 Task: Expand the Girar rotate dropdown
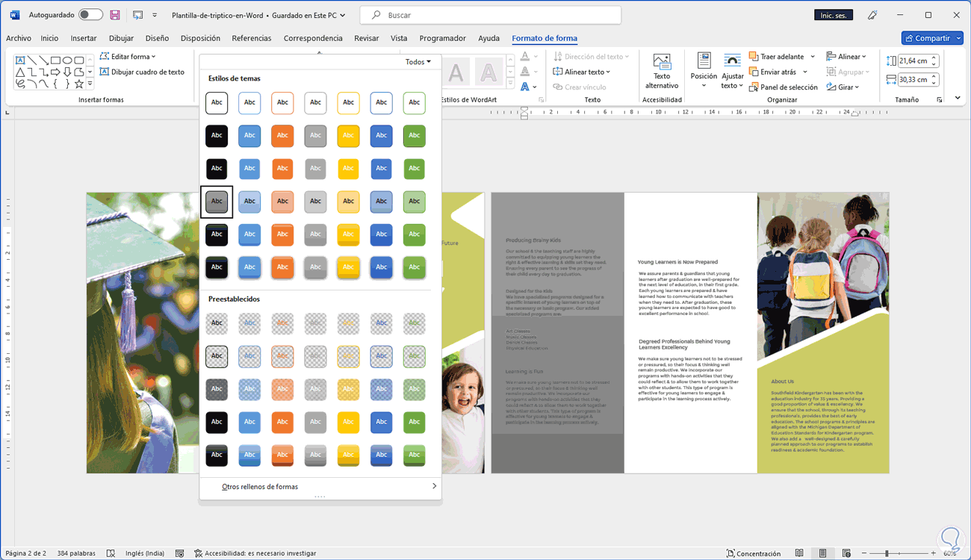(846, 87)
